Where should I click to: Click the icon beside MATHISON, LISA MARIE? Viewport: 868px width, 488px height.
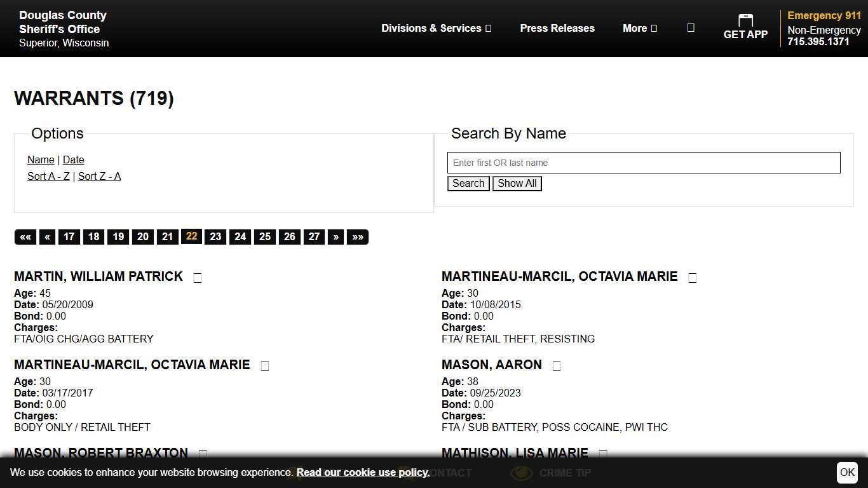coord(603,453)
